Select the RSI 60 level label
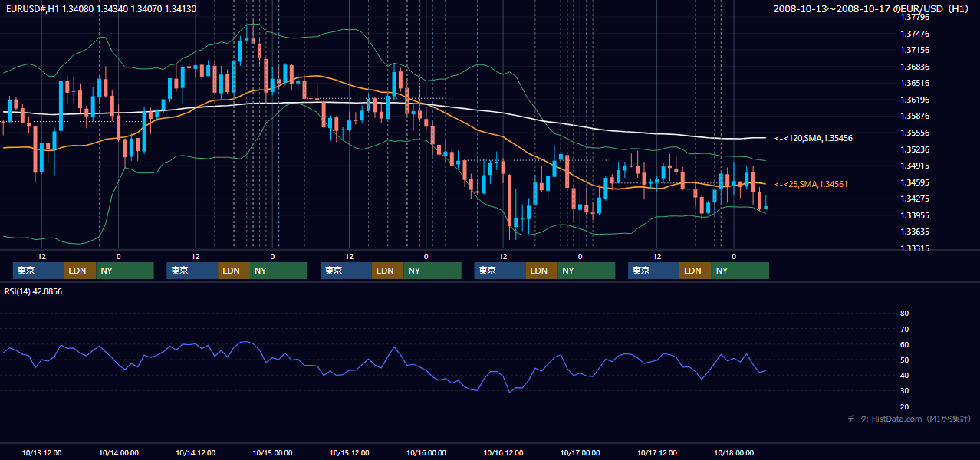Viewport: 980px width, 460px height. coord(904,344)
